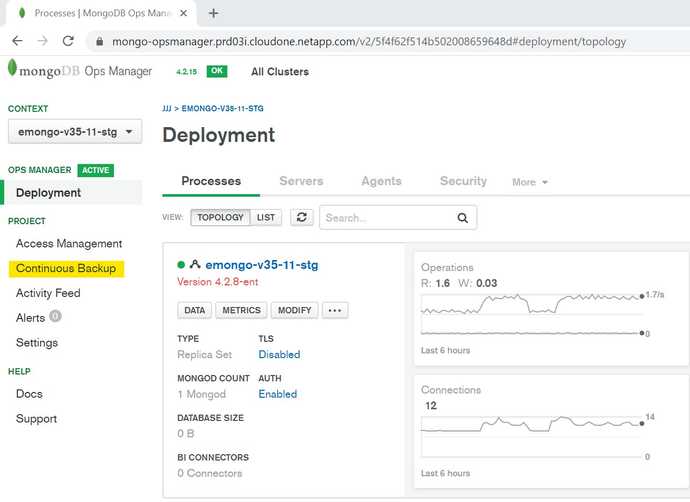
Task: Open the Security tab
Action: coord(463,181)
